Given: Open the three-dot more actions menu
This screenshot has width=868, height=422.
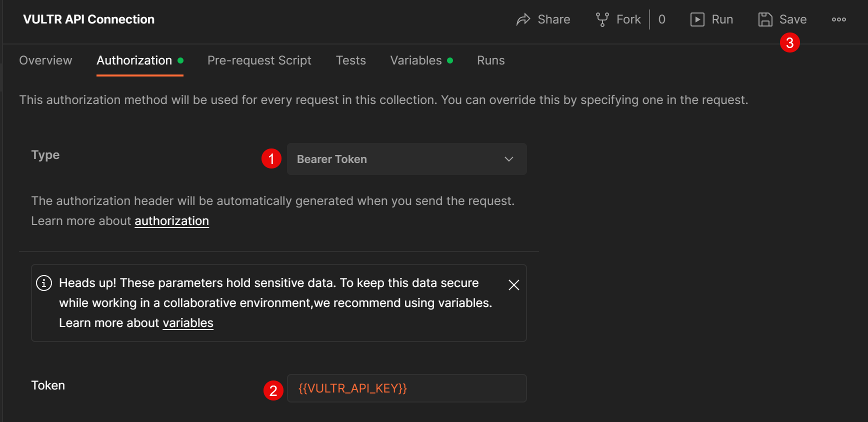Looking at the screenshot, I should [838, 19].
